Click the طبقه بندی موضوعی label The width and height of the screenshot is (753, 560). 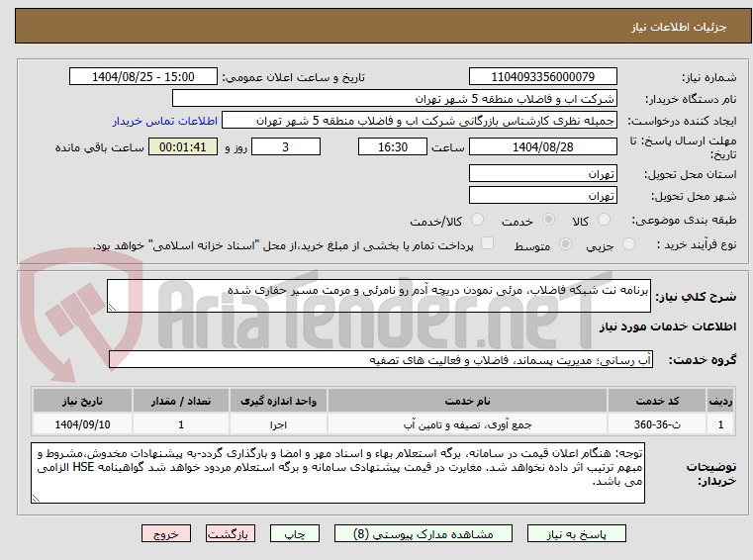tap(684, 221)
